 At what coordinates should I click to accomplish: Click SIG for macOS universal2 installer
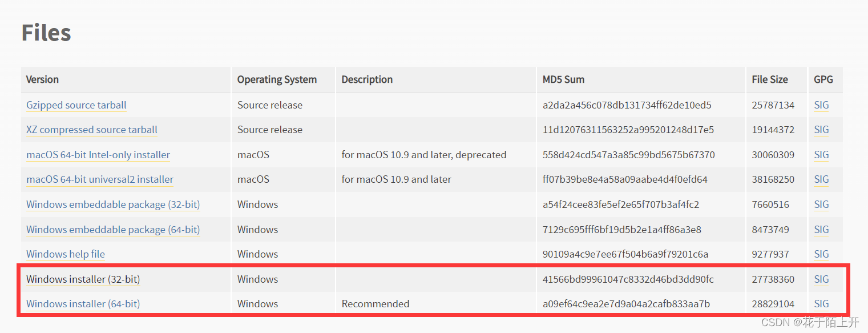821,179
